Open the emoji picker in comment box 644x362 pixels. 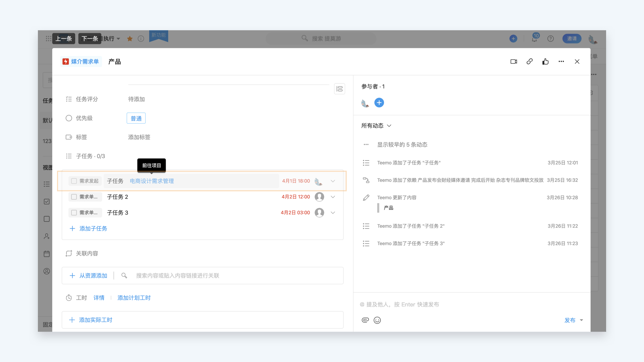(x=377, y=320)
